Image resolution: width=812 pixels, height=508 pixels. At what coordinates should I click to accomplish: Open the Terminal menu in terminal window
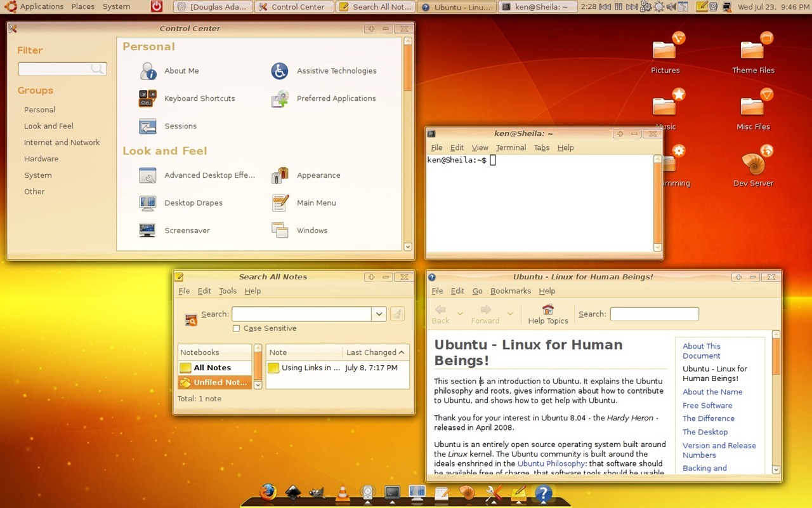coord(511,148)
